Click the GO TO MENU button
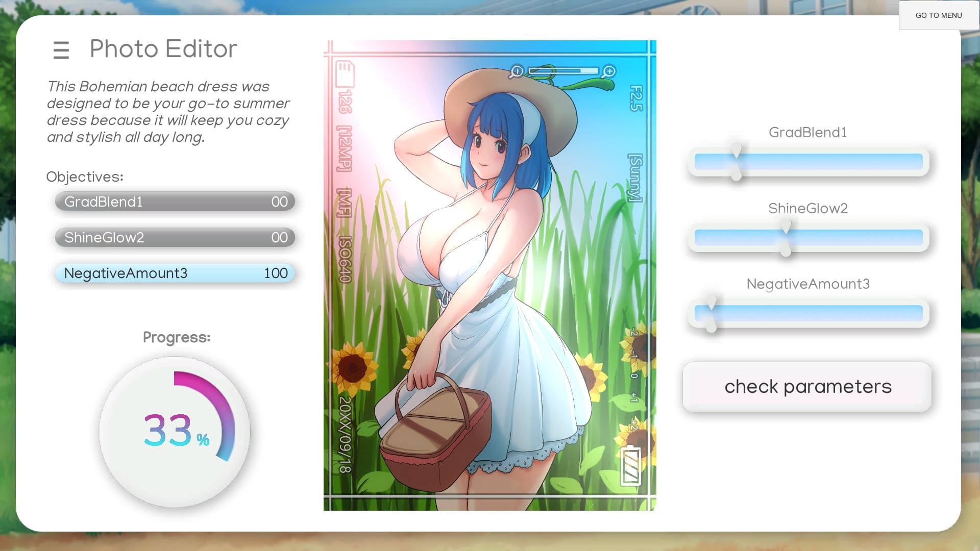 [x=938, y=15]
